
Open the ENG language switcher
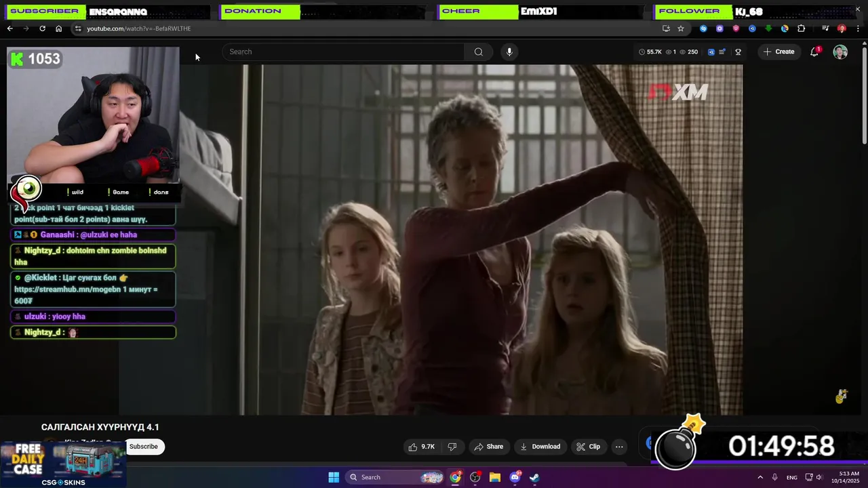(791, 477)
